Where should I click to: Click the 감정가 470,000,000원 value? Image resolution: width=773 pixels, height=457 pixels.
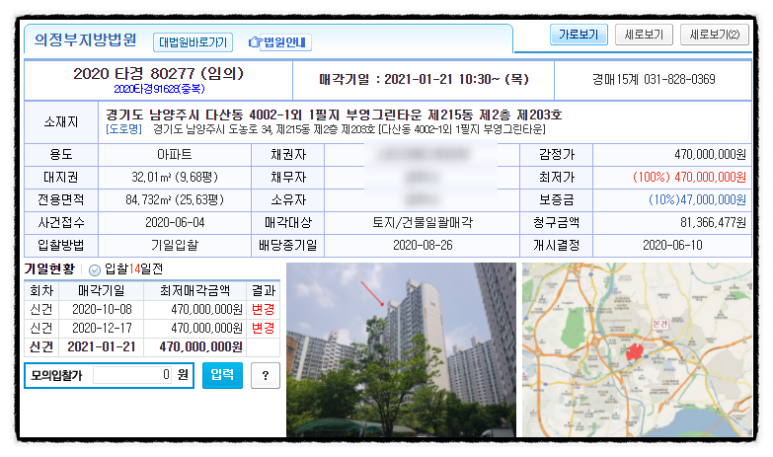[710, 155]
